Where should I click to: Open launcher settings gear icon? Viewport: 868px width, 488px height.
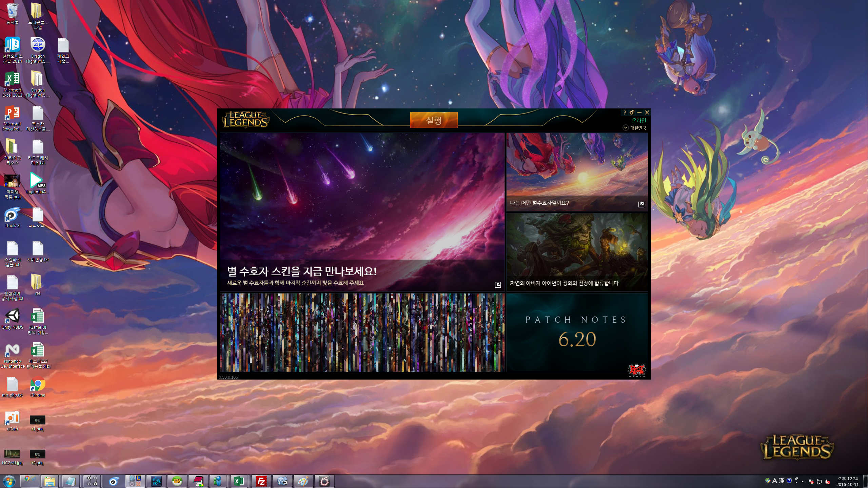(x=632, y=113)
